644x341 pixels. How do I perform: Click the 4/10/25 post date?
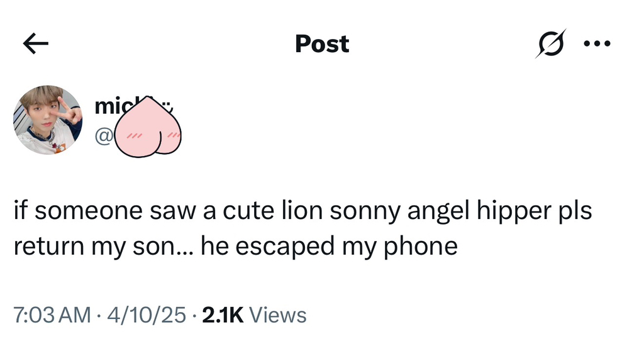click(148, 314)
